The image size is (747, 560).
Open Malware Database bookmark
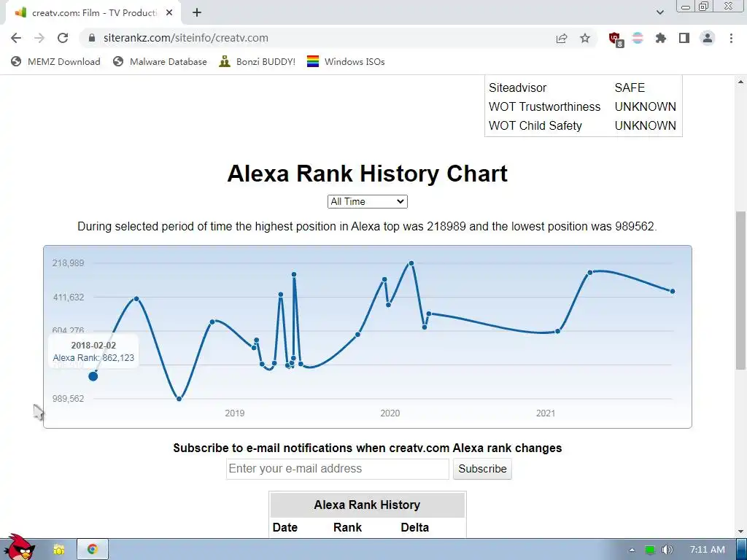(x=160, y=61)
